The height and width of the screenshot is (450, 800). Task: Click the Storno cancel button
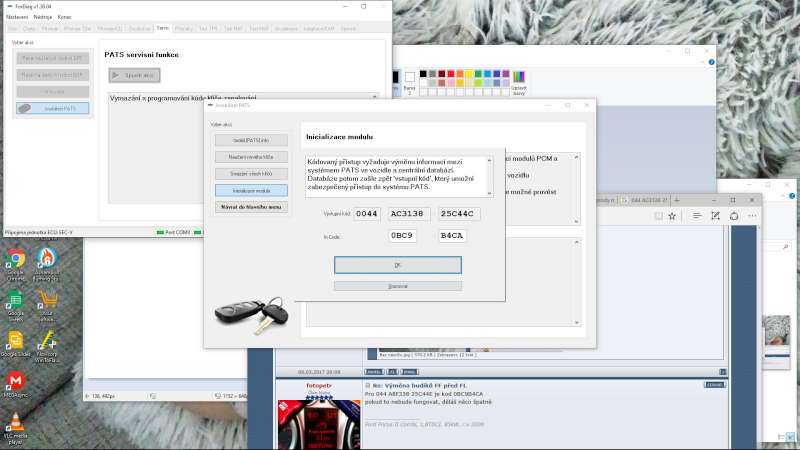[x=397, y=286]
